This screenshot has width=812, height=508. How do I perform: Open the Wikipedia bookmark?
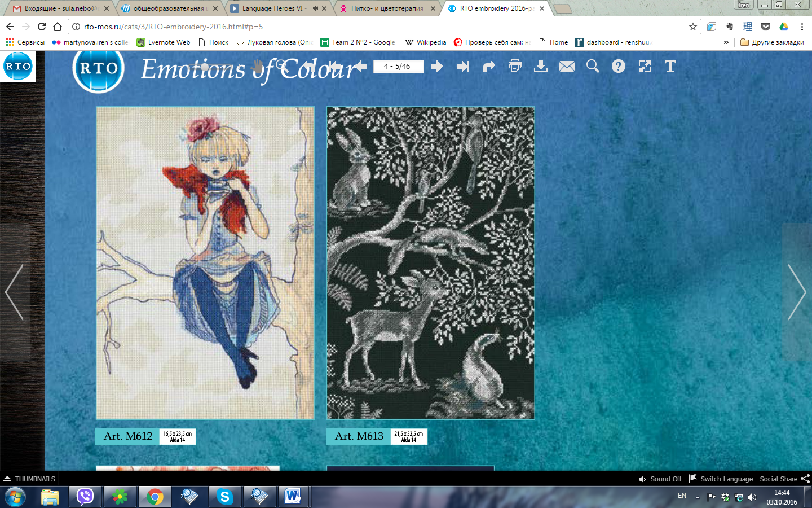click(x=426, y=42)
